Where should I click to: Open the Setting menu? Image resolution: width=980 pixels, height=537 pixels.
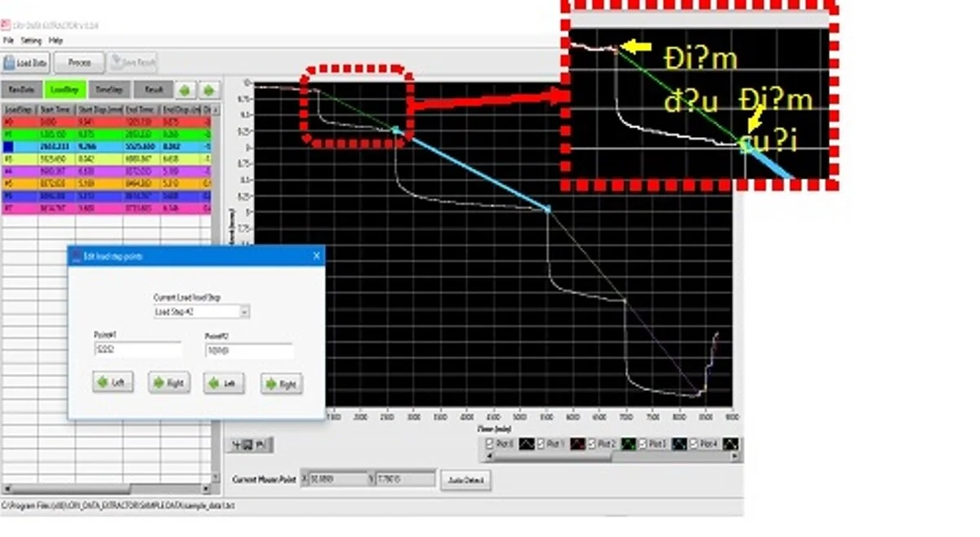coord(31,39)
